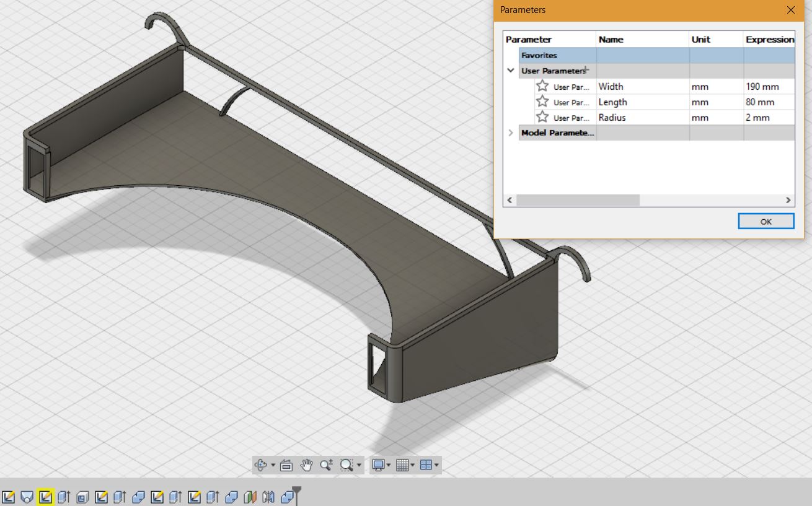Viewport: 812px width, 506px height.
Task: Click the Model Parameters row label
Action: pos(557,133)
